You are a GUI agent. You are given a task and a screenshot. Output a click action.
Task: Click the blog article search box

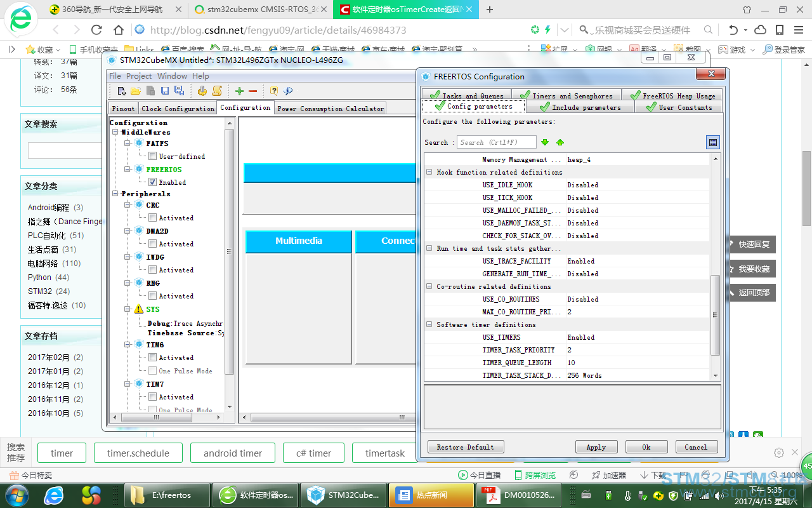point(64,150)
